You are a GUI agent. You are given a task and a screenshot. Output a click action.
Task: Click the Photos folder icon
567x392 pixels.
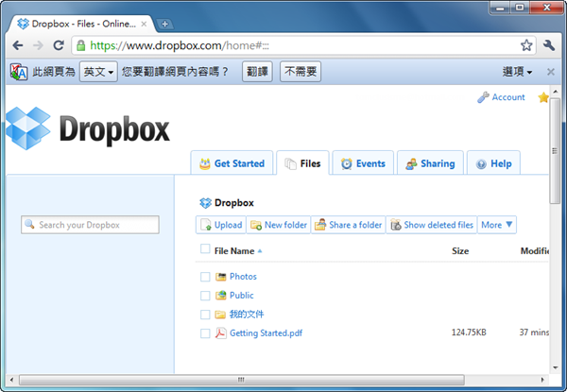click(x=220, y=277)
